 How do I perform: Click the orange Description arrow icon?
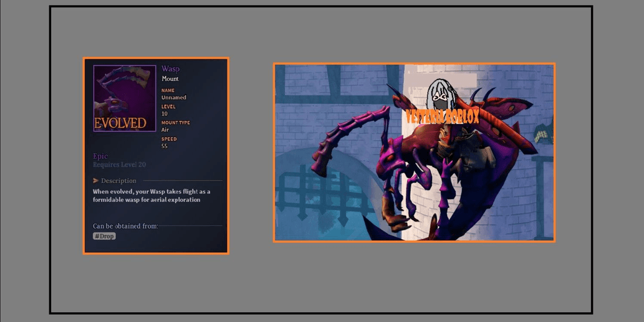point(95,181)
